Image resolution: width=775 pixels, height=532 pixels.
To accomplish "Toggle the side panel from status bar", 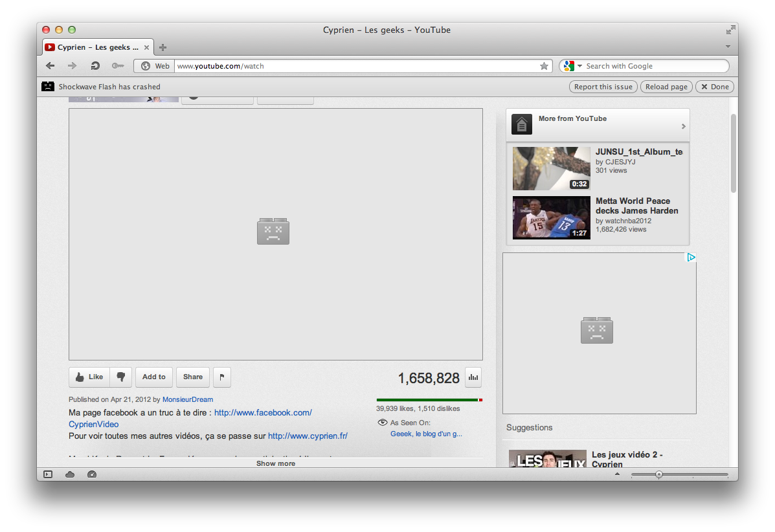I will [48, 474].
